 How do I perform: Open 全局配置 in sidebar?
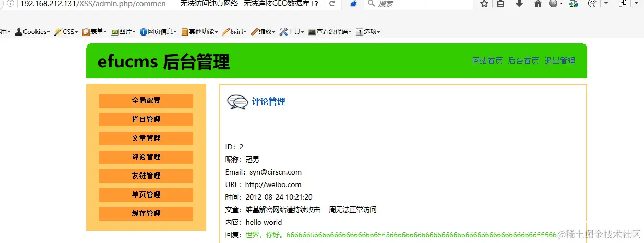coord(146,101)
